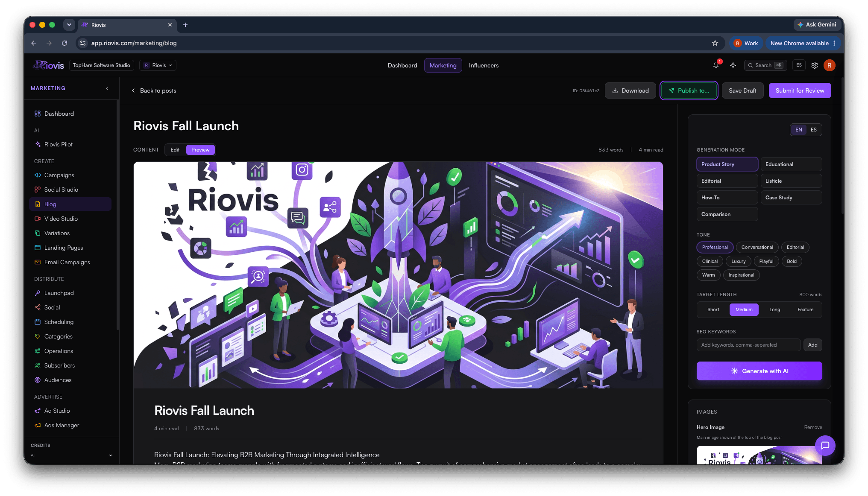Go back in browser history
The image size is (868, 496).
click(34, 43)
